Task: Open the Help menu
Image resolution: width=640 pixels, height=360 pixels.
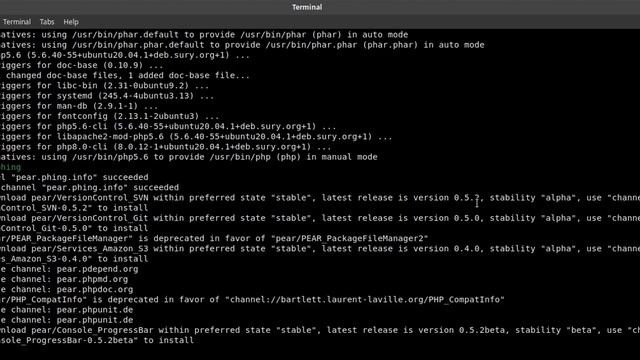Action: (x=71, y=22)
